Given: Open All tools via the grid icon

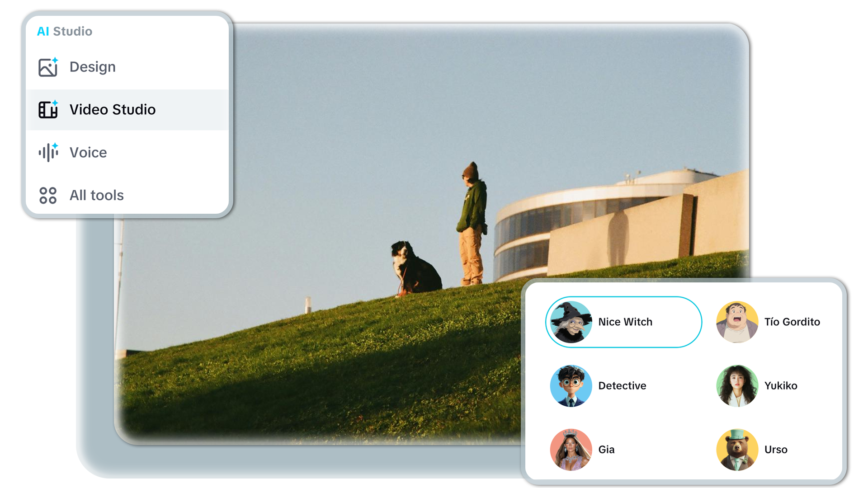Looking at the screenshot, I should coord(47,195).
